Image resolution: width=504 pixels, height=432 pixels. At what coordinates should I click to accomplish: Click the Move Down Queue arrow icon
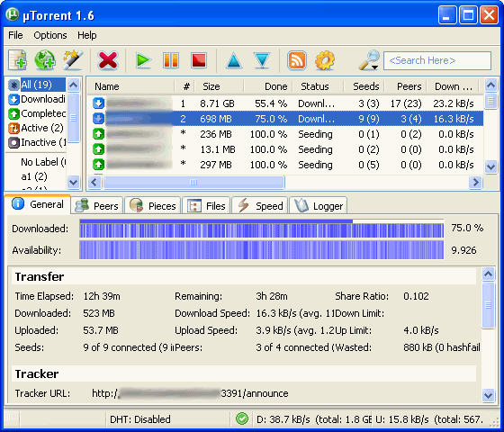point(262,60)
